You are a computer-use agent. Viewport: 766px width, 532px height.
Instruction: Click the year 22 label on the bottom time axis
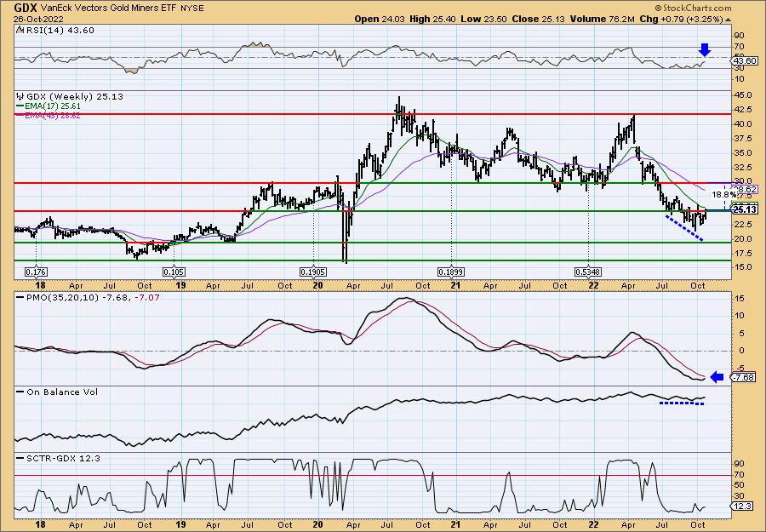tap(593, 525)
